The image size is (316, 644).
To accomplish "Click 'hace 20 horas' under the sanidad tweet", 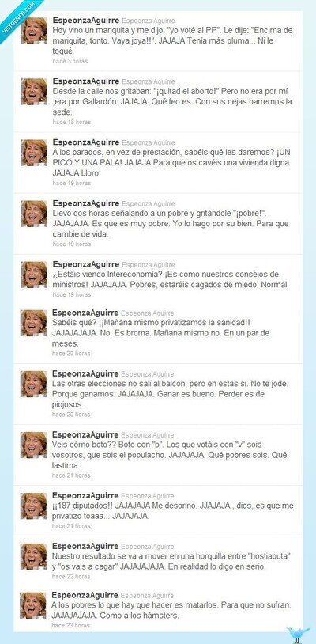I will coord(71,353).
